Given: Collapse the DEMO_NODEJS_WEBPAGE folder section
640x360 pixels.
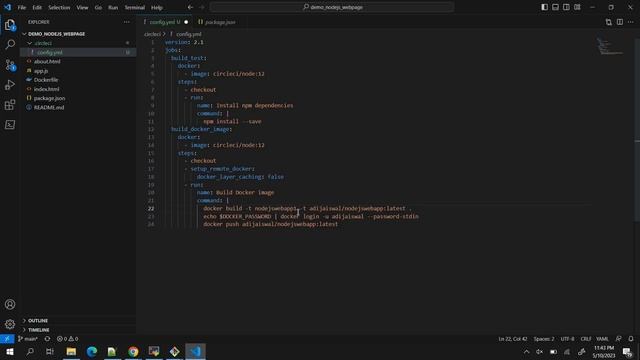Looking at the screenshot, I should [78, 34].
